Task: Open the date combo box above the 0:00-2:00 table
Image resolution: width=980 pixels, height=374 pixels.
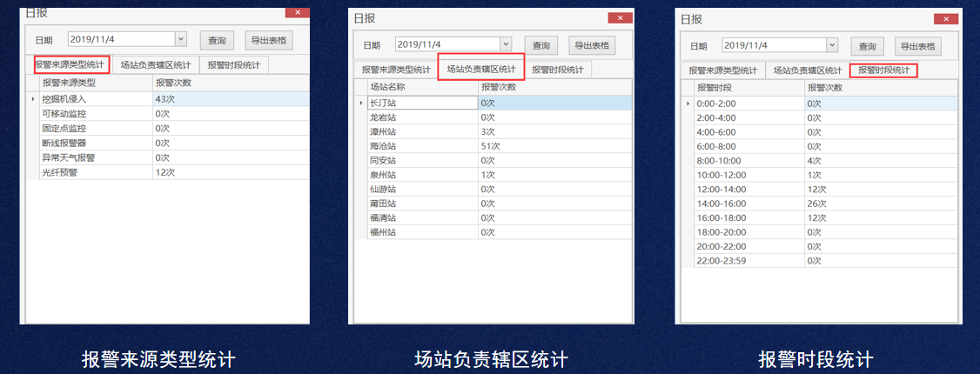Action: [832, 45]
